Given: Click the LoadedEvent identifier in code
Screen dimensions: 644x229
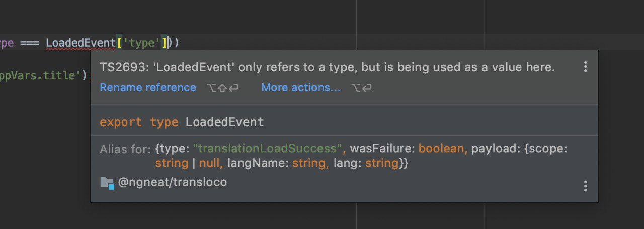Looking at the screenshot, I should coord(81,43).
